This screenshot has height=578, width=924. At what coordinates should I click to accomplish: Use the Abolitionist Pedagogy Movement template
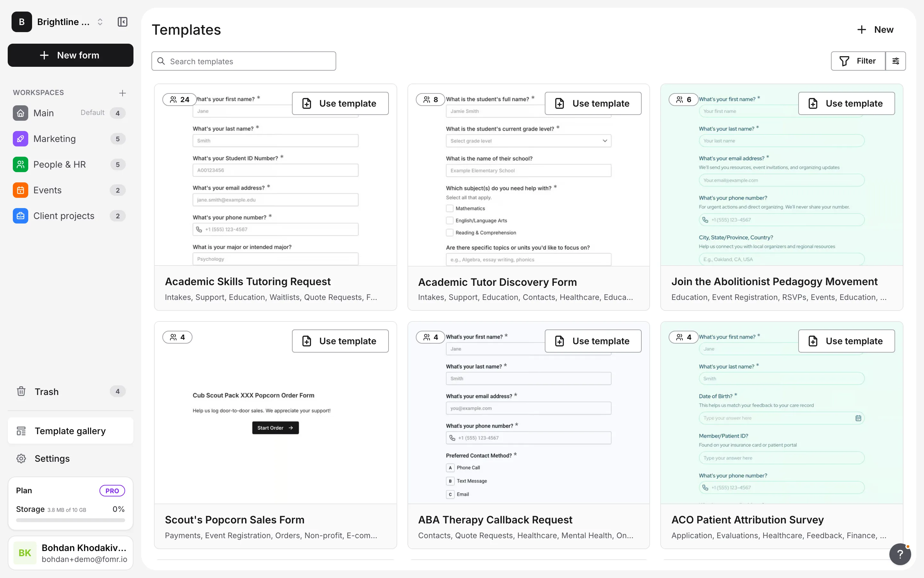[846, 103]
